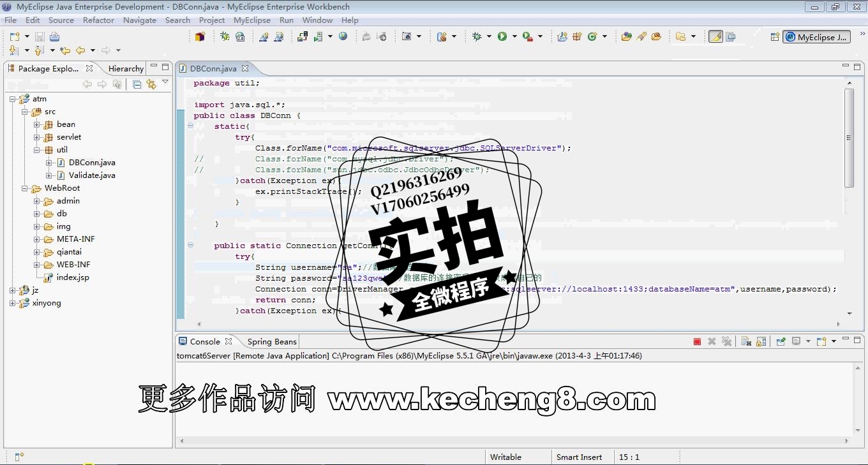Expand the META-INF folder node
The width and height of the screenshot is (868, 465).
click(37, 239)
